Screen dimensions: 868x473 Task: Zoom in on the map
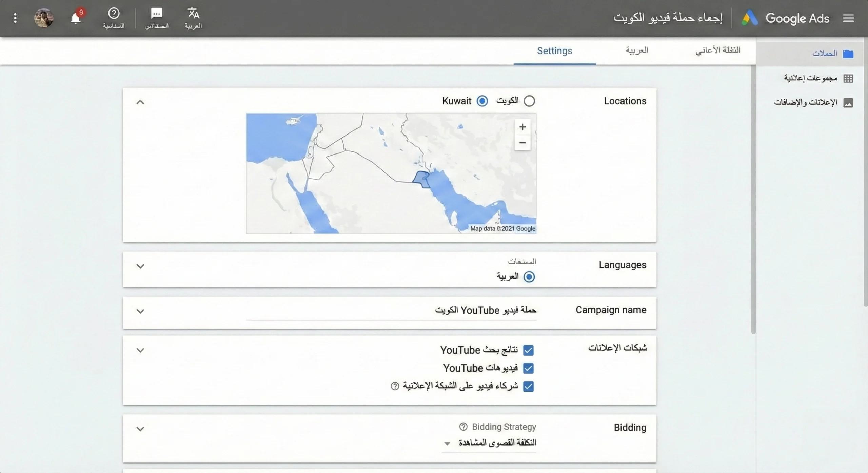tap(522, 127)
